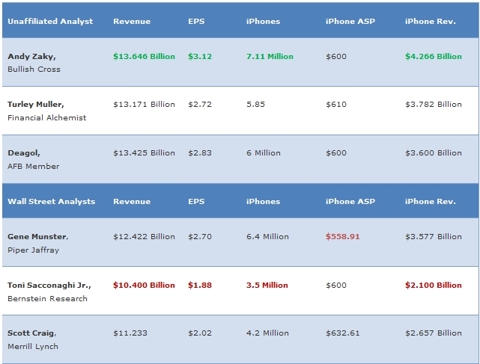Viewport: 480px width, 364px height.
Task: Select the green $13.646 Billion revenue value
Action: [x=144, y=56]
